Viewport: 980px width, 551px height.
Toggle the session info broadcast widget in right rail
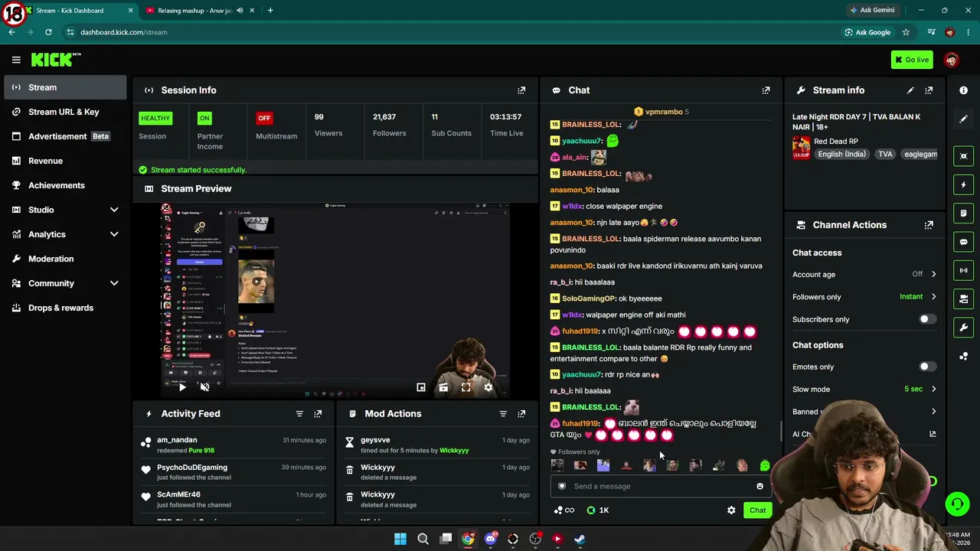point(963,270)
